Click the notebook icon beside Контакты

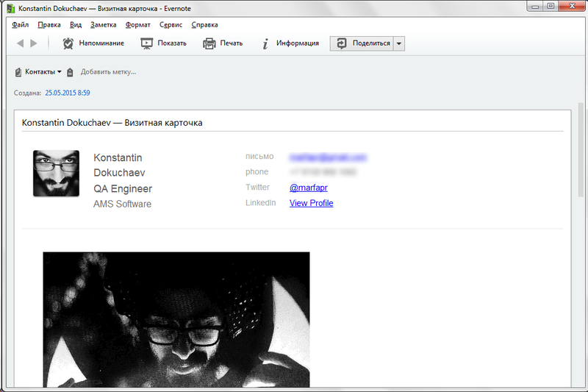click(18, 72)
